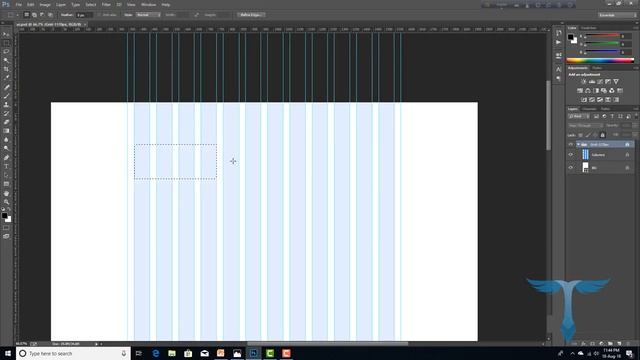The width and height of the screenshot is (640, 360).
Task: Click the Windows search box
Action: (x=73, y=353)
